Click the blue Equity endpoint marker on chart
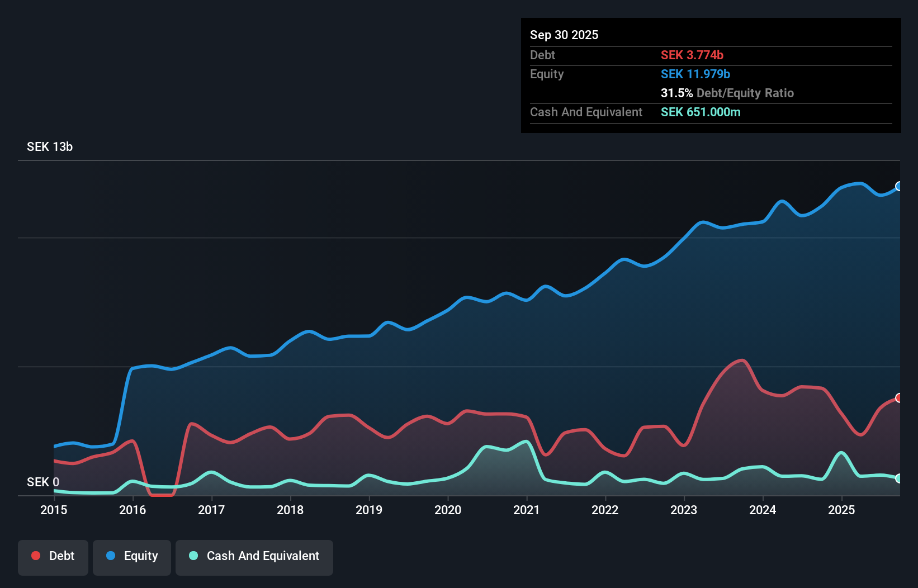Viewport: 918px width, 588px height. click(899, 186)
